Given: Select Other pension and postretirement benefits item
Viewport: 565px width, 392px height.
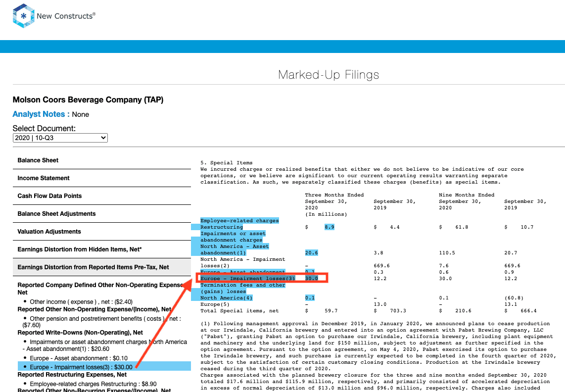Looking at the screenshot, I should (102, 322).
